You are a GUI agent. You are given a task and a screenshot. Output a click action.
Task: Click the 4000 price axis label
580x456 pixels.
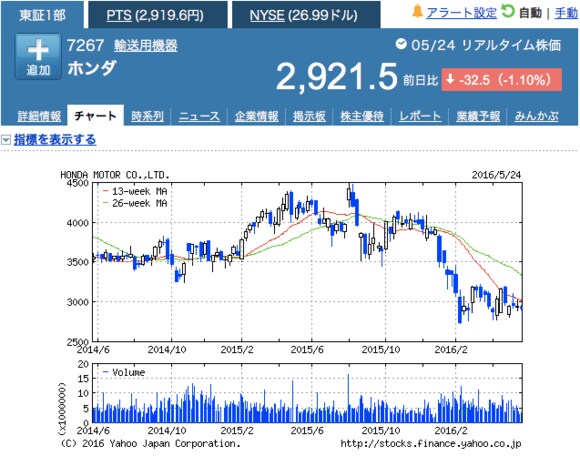tap(78, 223)
